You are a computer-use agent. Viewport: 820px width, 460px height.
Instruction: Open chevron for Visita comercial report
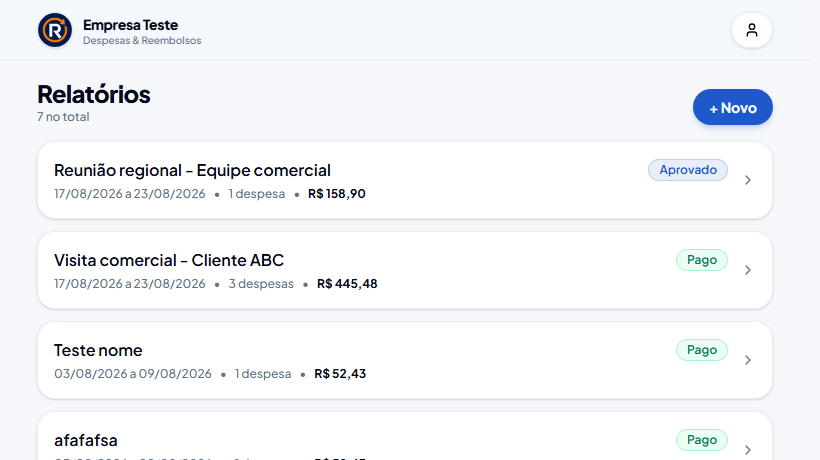(748, 270)
